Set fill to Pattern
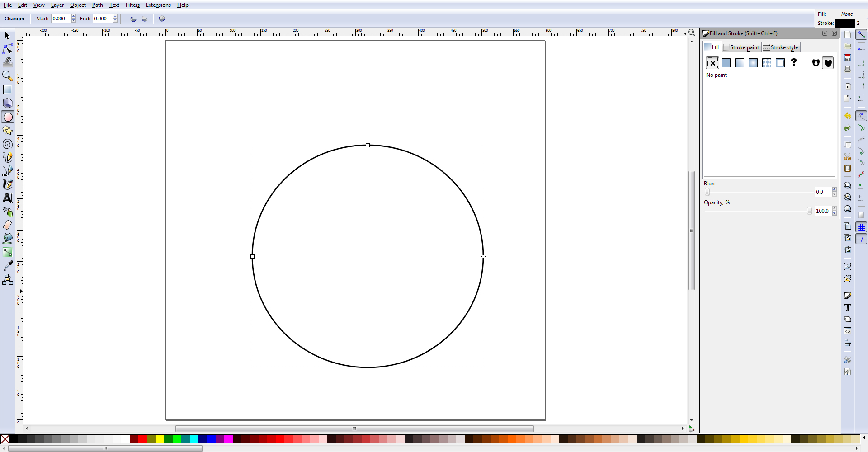868x452 pixels. pyautogui.click(x=767, y=63)
